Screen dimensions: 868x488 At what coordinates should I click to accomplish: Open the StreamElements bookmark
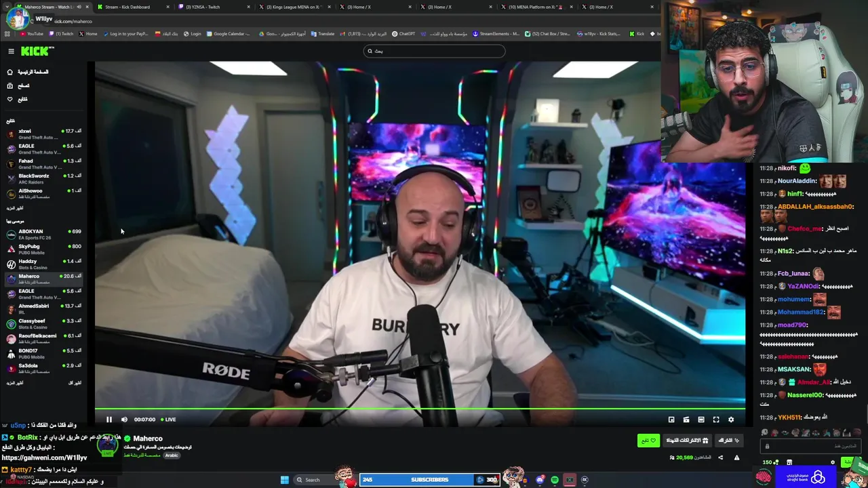point(496,34)
